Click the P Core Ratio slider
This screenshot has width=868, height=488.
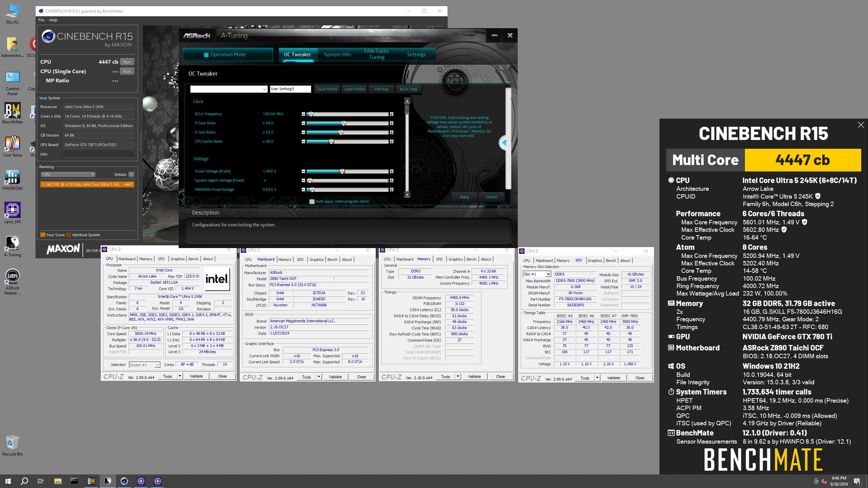tap(348, 123)
